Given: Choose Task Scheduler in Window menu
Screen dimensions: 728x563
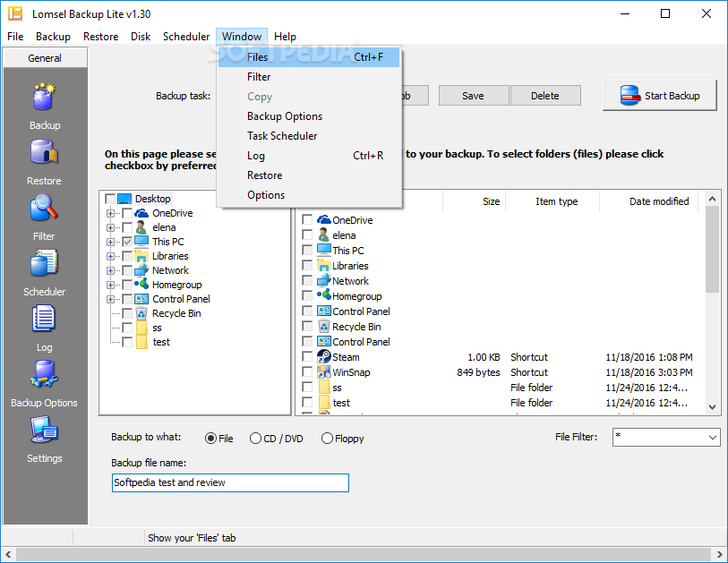Looking at the screenshot, I should (309, 135).
